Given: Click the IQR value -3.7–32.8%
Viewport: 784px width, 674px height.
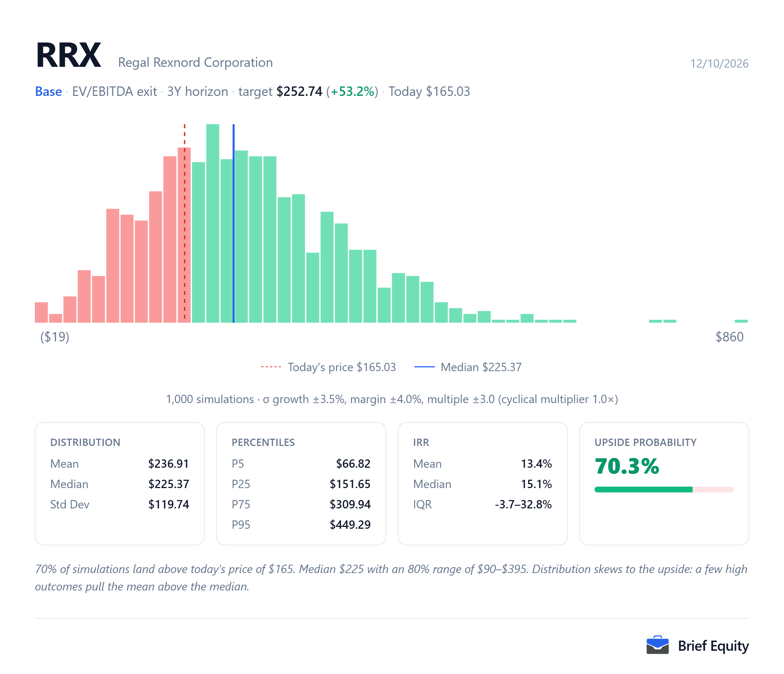Looking at the screenshot, I should pos(523,504).
